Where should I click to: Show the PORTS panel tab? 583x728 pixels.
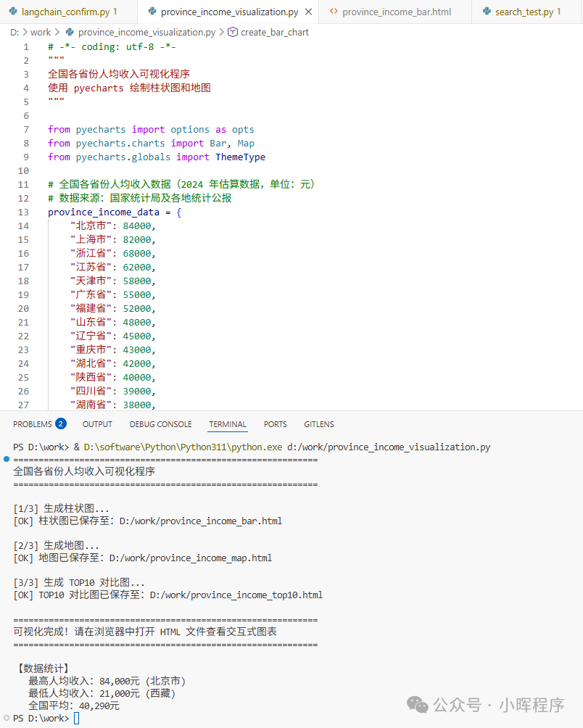tap(275, 424)
